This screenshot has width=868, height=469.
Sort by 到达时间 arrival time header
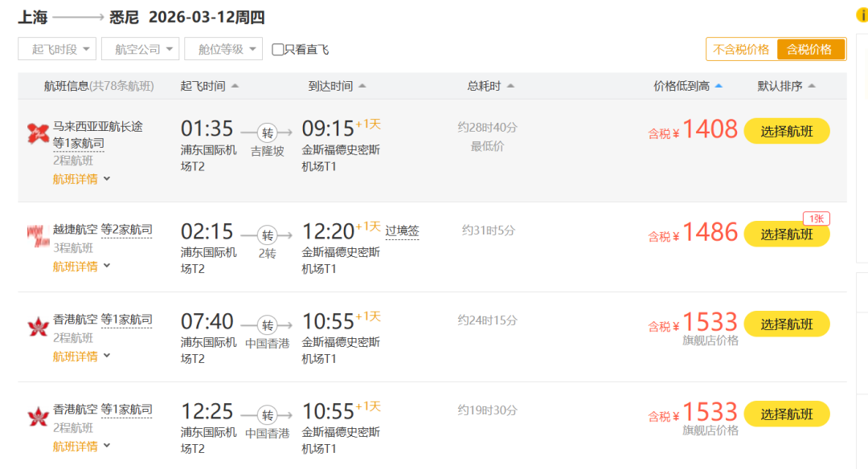[x=337, y=87]
